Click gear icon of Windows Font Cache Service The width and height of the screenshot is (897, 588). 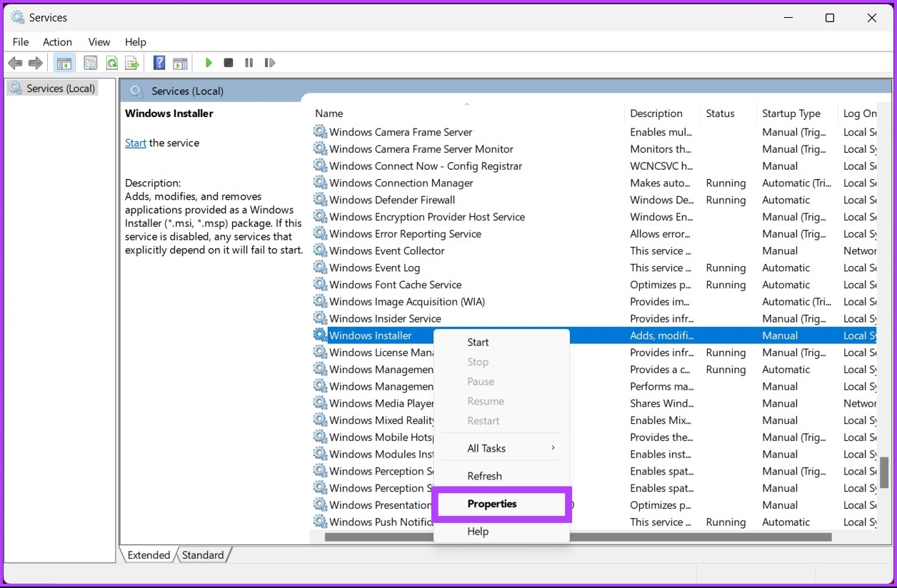(320, 285)
